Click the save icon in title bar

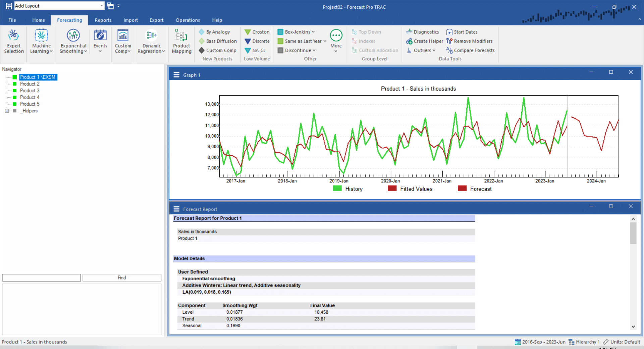coord(9,6)
